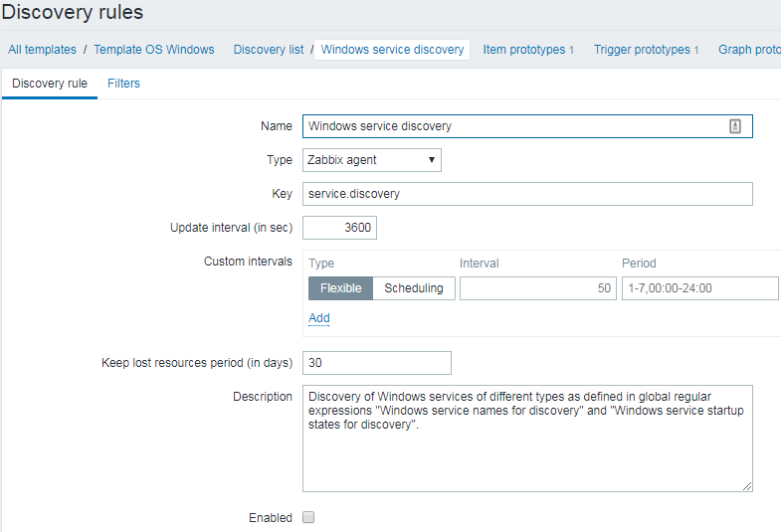Go to Template OS Windows
This screenshot has height=532, width=781.
pyautogui.click(x=154, y=50)
